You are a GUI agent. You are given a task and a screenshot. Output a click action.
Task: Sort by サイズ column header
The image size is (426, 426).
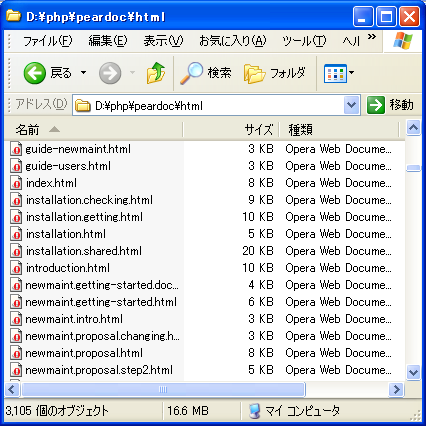click(231, 130)
